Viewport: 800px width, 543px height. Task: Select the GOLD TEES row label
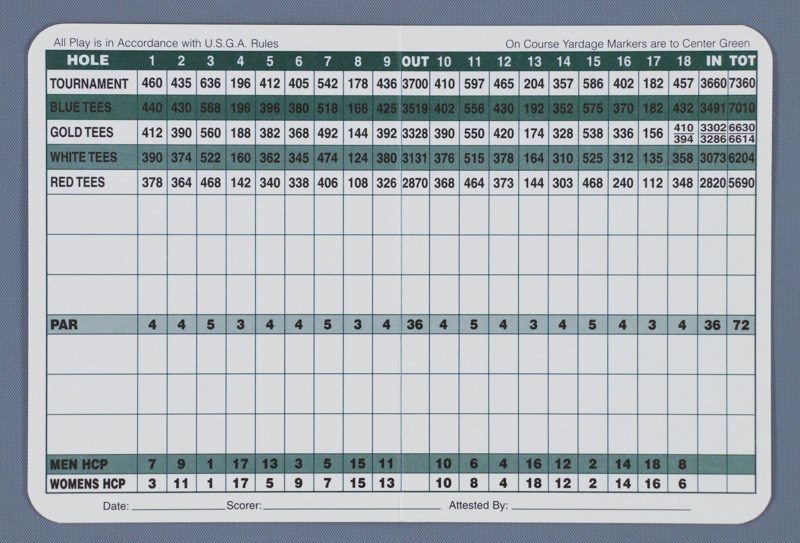point(82,133)
